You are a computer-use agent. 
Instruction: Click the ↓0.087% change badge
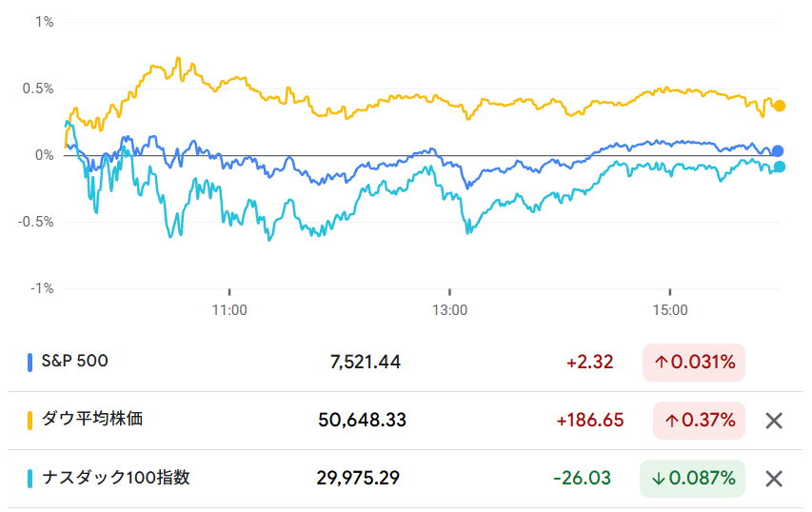coord(692,479)
